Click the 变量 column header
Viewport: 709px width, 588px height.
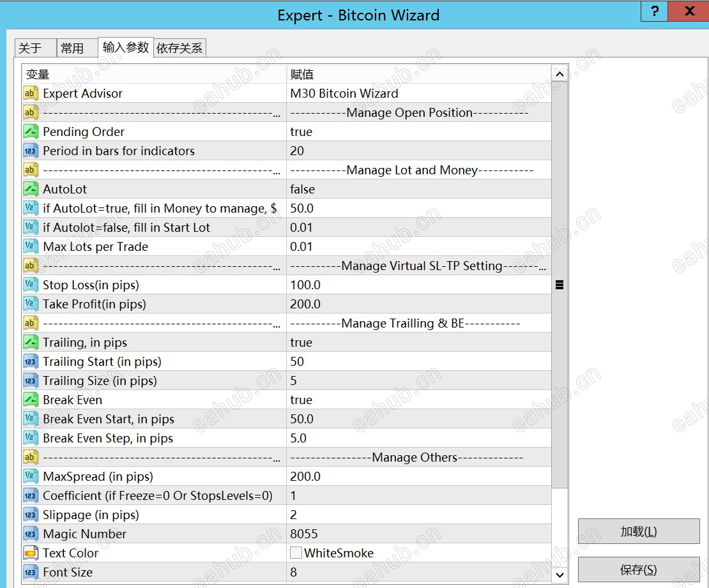(154, 74)
